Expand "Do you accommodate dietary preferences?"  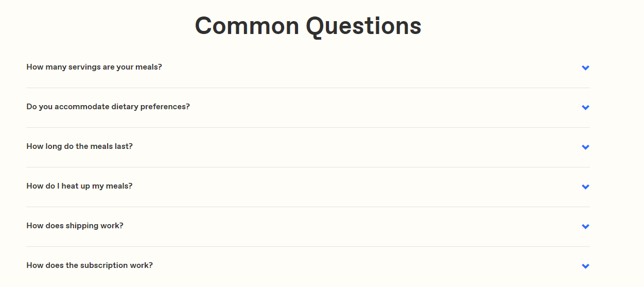pyautogui.click(x=108, y=107)
